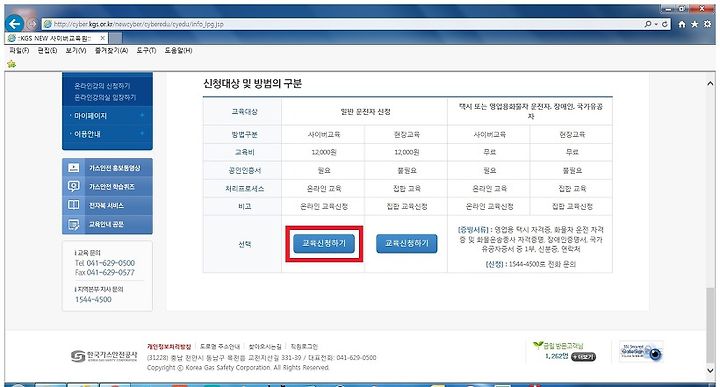
Task: Click the green sprout visitor icon
Action: tap(538, 345)
